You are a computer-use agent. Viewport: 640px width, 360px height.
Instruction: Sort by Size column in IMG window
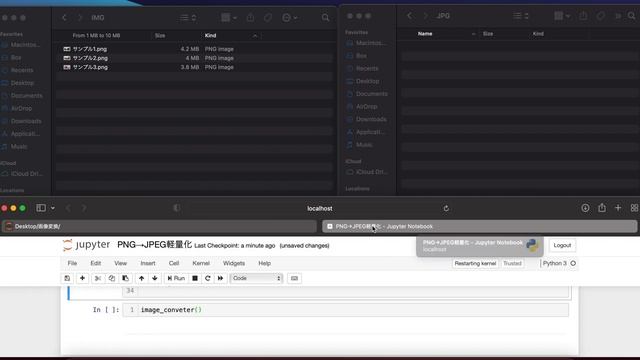point(160,36)
